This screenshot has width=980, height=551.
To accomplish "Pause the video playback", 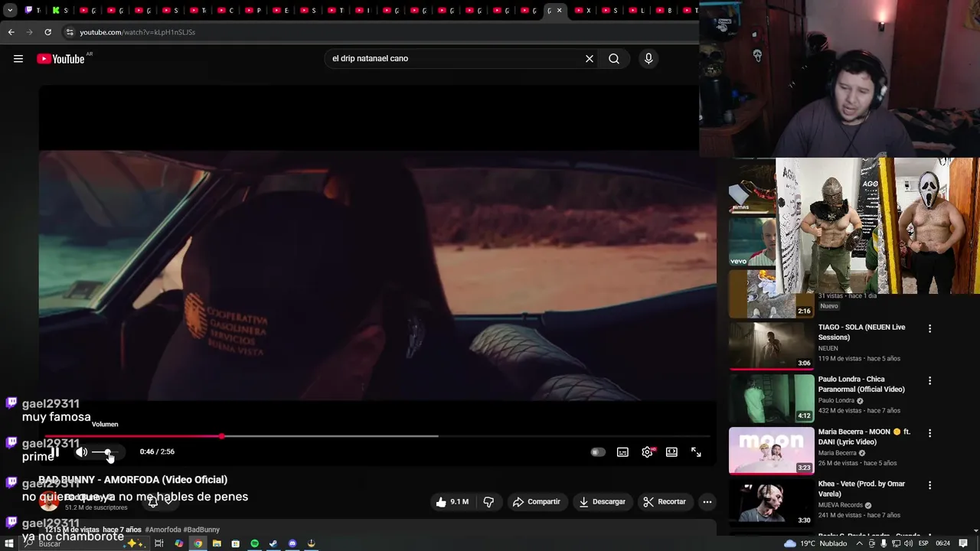I will 54,452.
